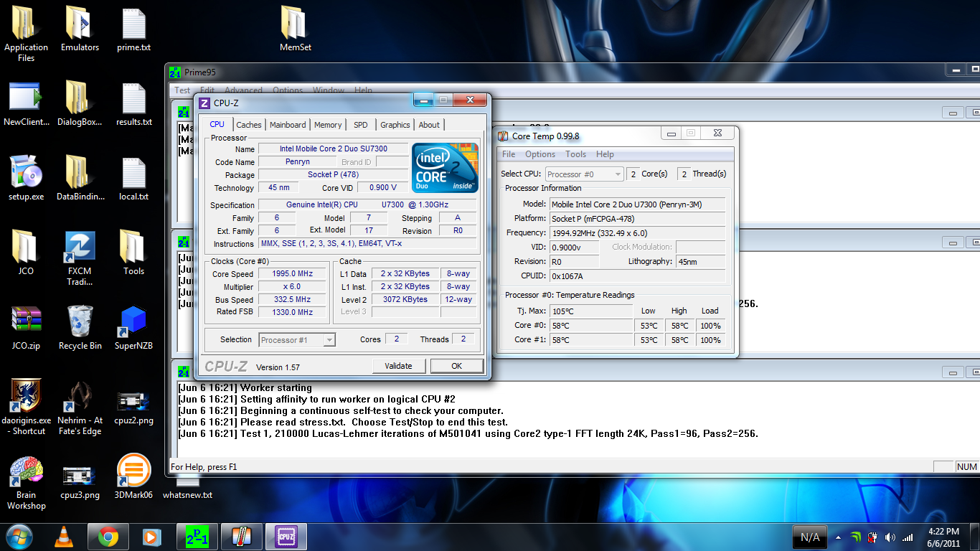Click the Intel Core 2 Duo logo
The image size is (980, 551).
[x=445, y=167]
